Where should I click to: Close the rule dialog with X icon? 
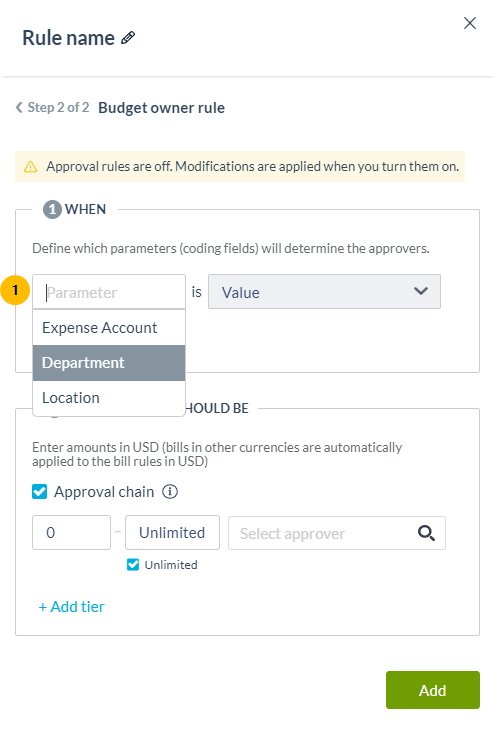pos(469,23)
